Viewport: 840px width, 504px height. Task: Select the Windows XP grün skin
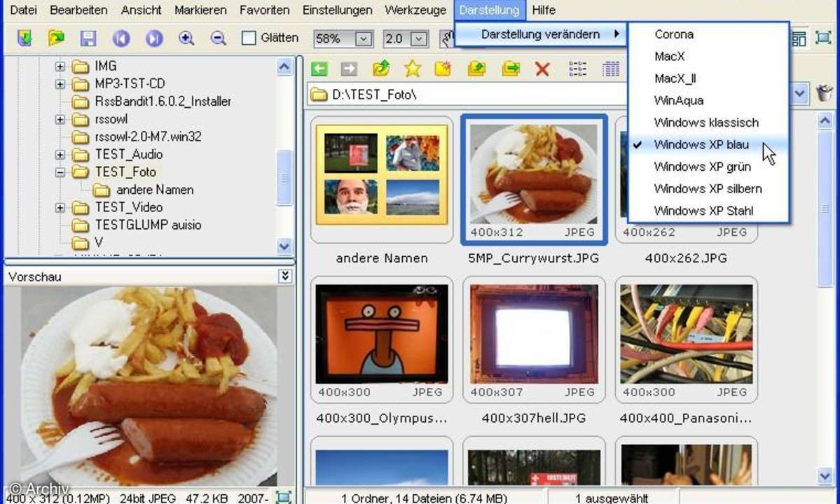708,167
